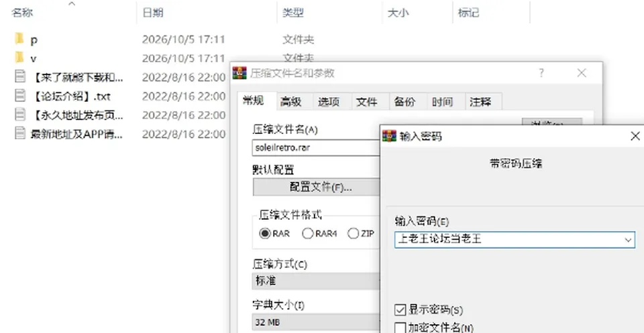The width and height of the screenshot is (644, 333).
Task: Switch to the 备份 tab
Action: 405,102
